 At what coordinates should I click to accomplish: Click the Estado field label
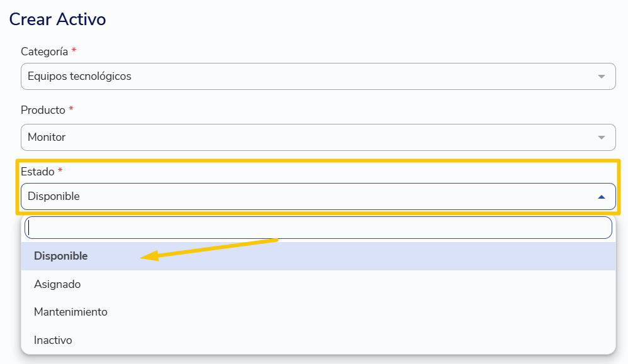pos(38,172)
